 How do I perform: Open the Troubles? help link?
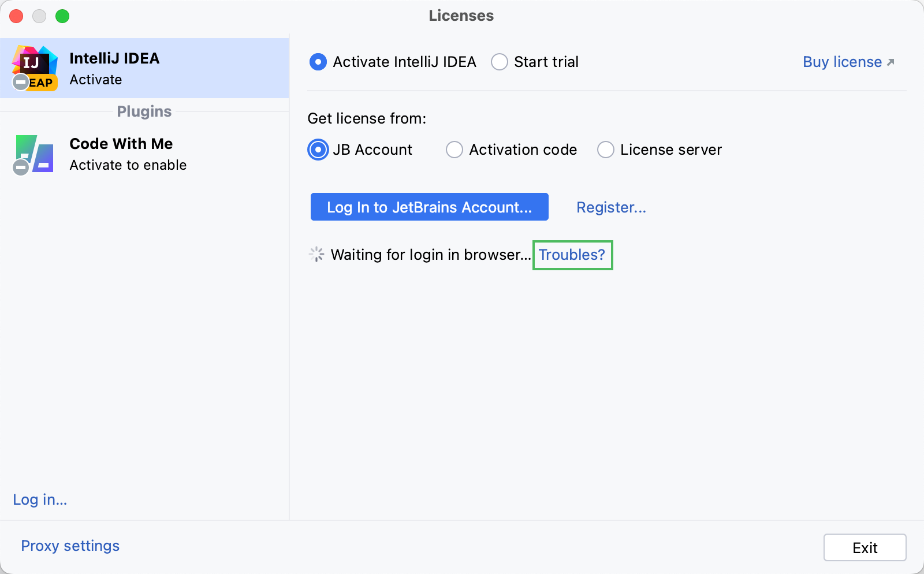click(x=572, y=255)
